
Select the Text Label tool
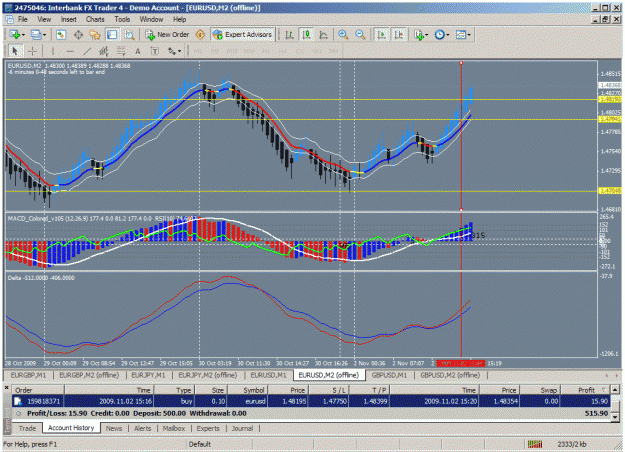tap(155, 51)
